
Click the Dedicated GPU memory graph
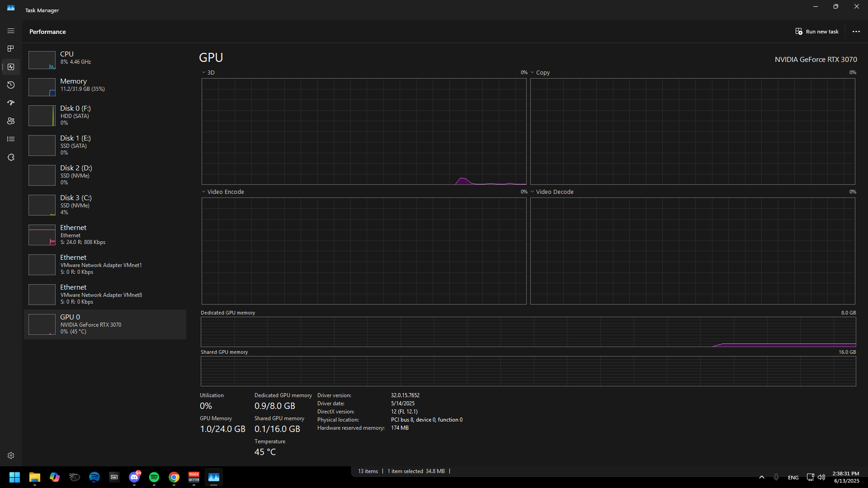(528, 332)
